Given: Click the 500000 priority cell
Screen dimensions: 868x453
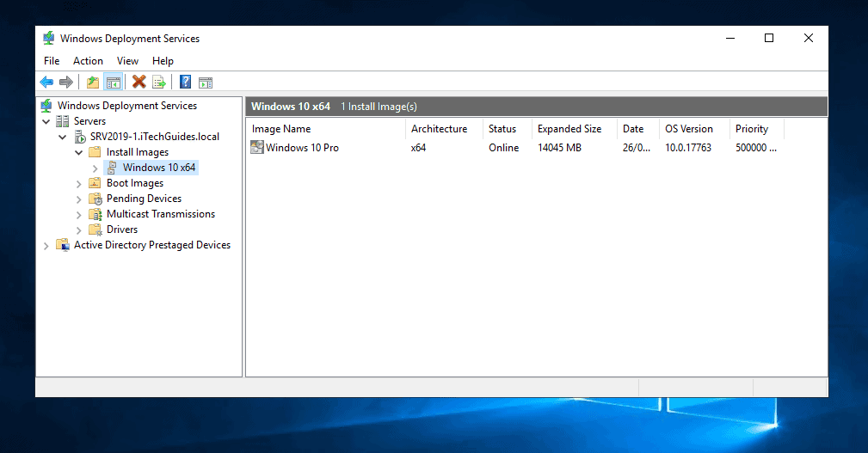Looking at the screenshot, I should click(756, 148).
